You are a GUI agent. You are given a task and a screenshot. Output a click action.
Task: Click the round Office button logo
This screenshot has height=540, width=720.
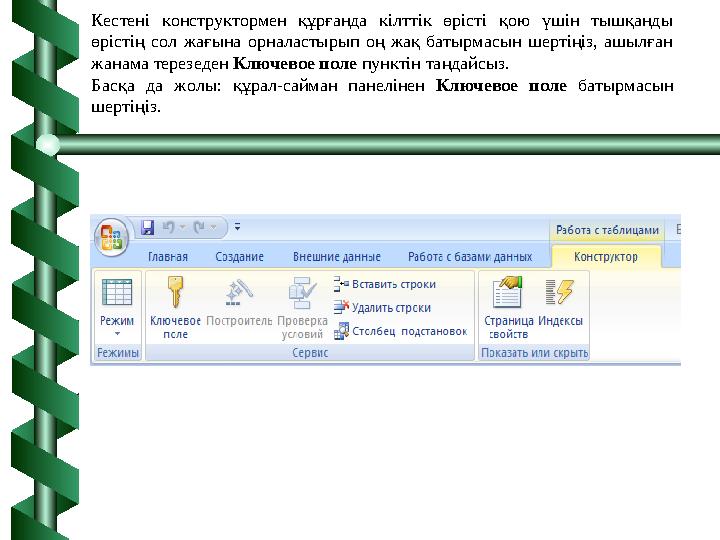[112, 237]
